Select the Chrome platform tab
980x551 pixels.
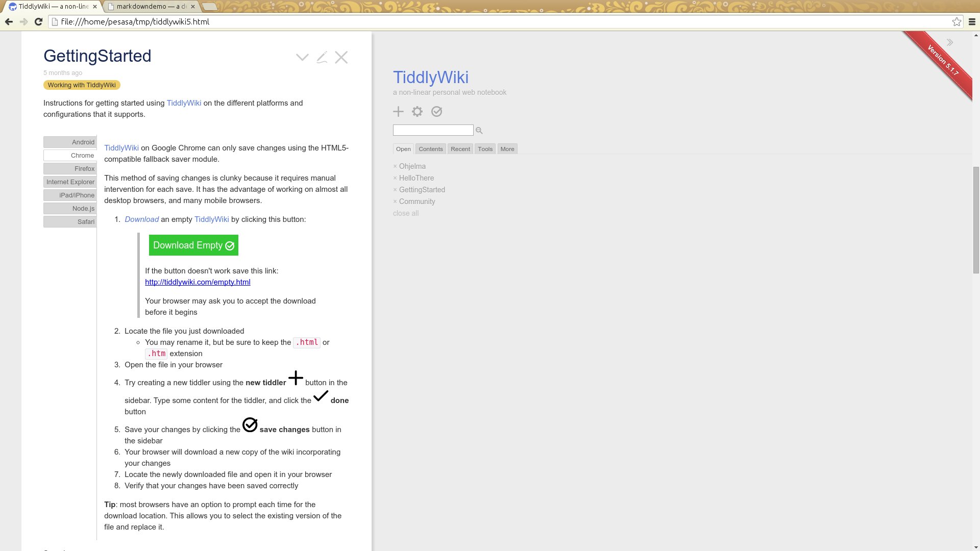70,155
